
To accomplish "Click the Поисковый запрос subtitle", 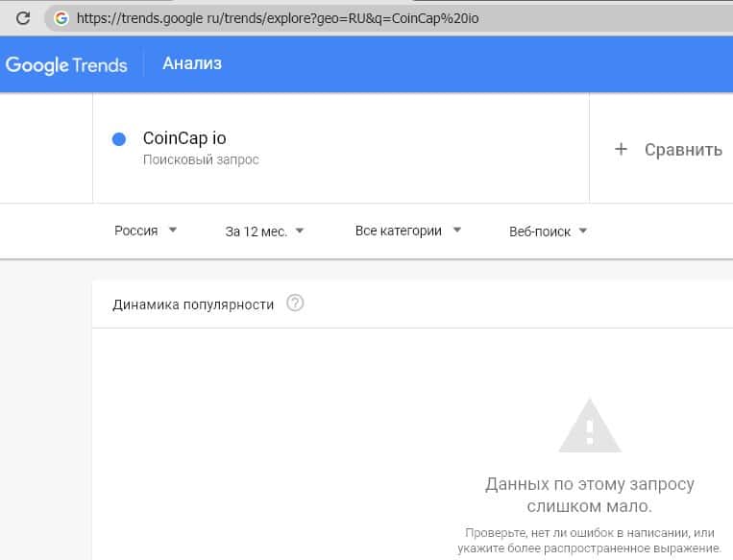I will point(201,159).
